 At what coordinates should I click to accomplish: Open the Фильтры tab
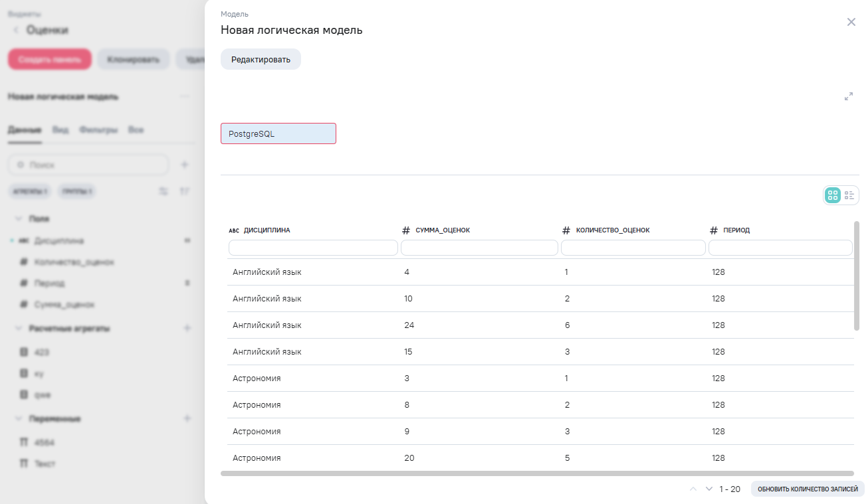tap(98, 130)
